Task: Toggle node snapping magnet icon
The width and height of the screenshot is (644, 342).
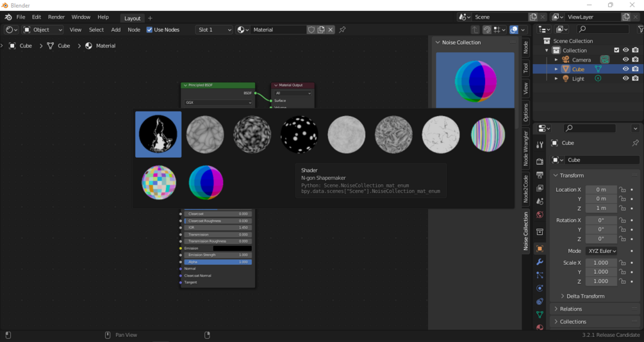Action: pos(487,30)
